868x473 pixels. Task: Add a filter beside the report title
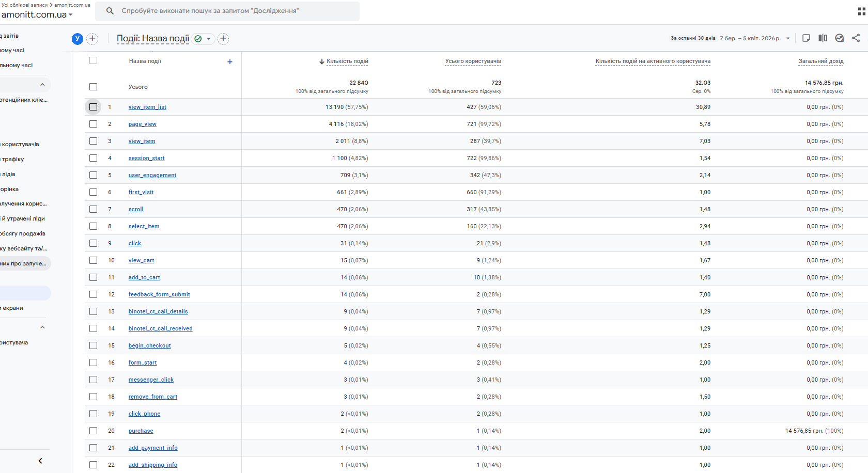(223, 39)
